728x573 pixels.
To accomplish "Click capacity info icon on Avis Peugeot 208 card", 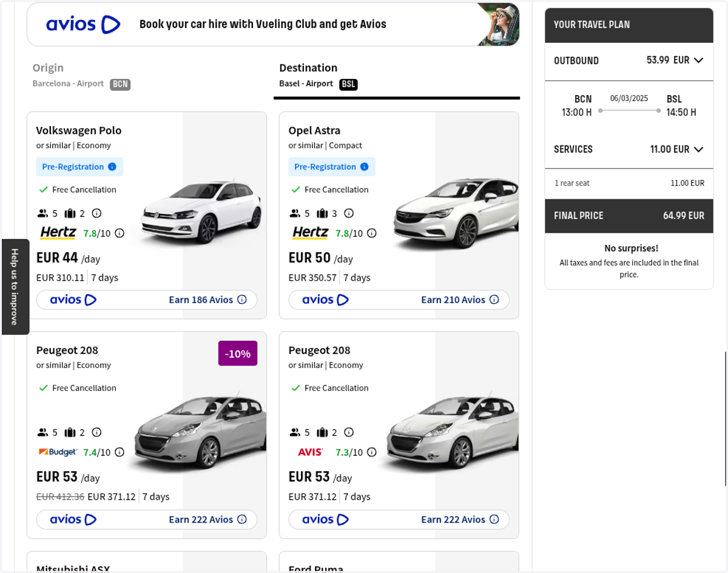I will coord(349,432).
